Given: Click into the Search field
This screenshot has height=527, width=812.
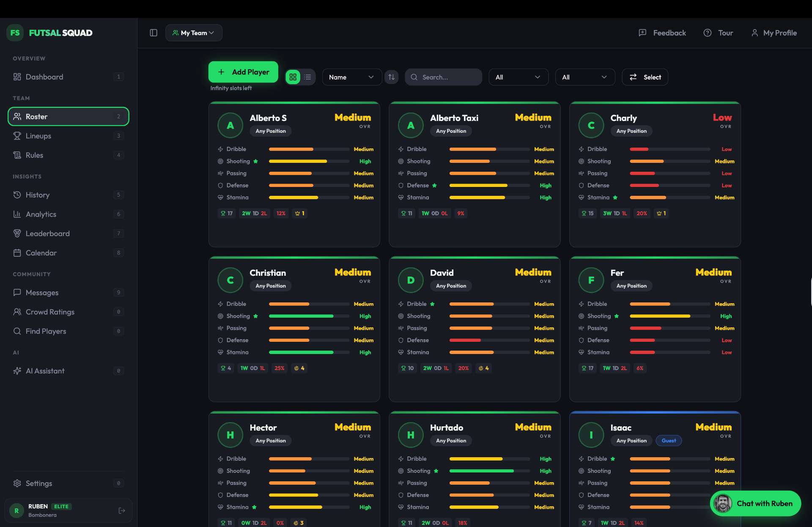Looking at the screenshot, I should point(443,77).
